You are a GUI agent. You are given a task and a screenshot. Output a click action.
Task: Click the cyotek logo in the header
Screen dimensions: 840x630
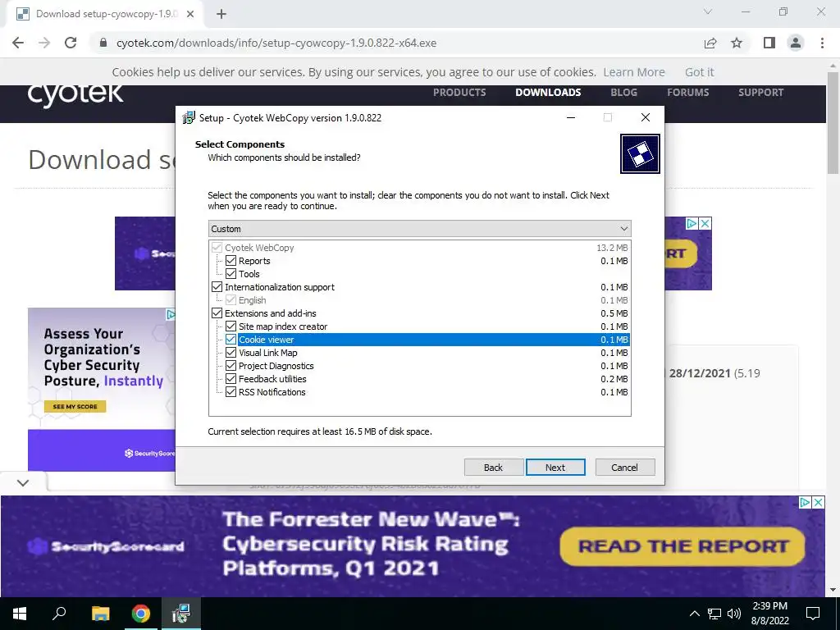(75, 94)
